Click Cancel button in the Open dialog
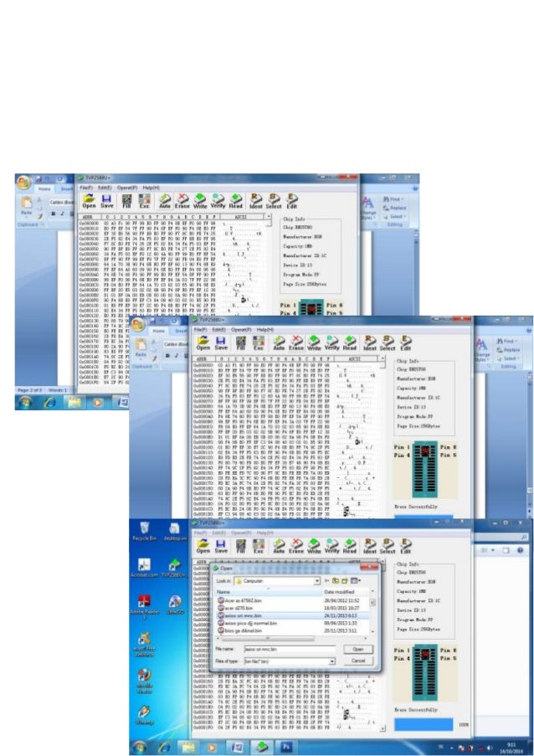534x756 pixels. [358, 661]
